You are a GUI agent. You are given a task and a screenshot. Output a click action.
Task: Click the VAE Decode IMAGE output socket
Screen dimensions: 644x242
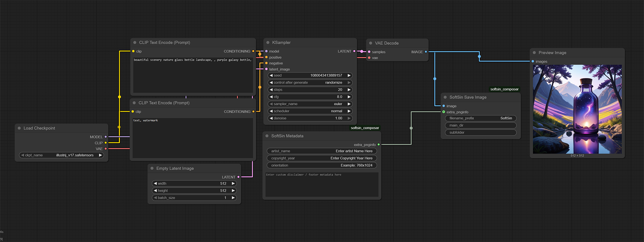point(426,52)
